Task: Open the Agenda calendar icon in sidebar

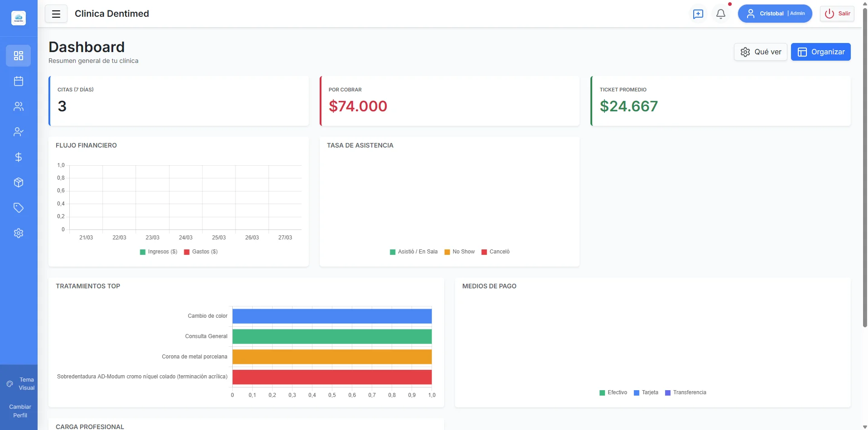Action: 18,81
